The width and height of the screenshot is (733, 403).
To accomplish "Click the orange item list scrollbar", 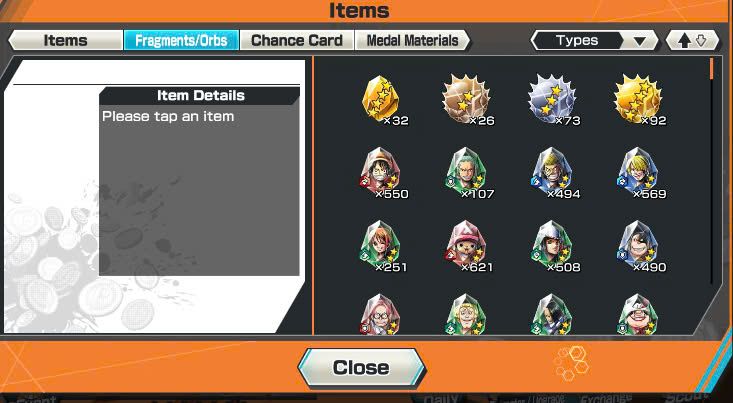I will coord(711,69).
